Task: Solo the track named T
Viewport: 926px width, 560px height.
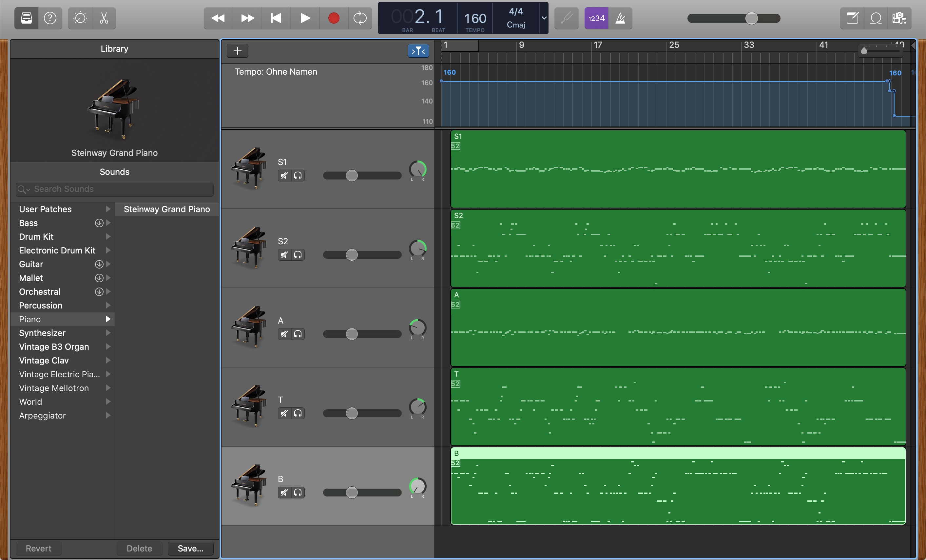Action: tap(298, 413)
